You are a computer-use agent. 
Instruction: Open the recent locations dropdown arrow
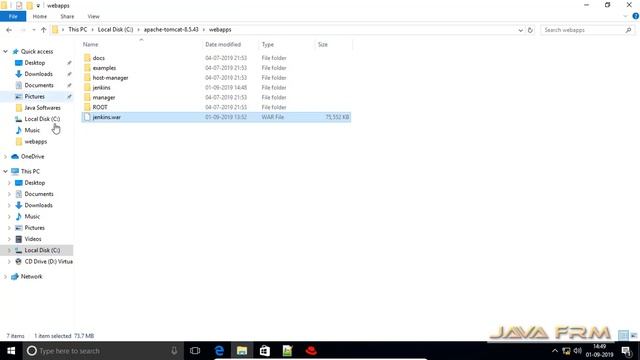pos(33,30)
